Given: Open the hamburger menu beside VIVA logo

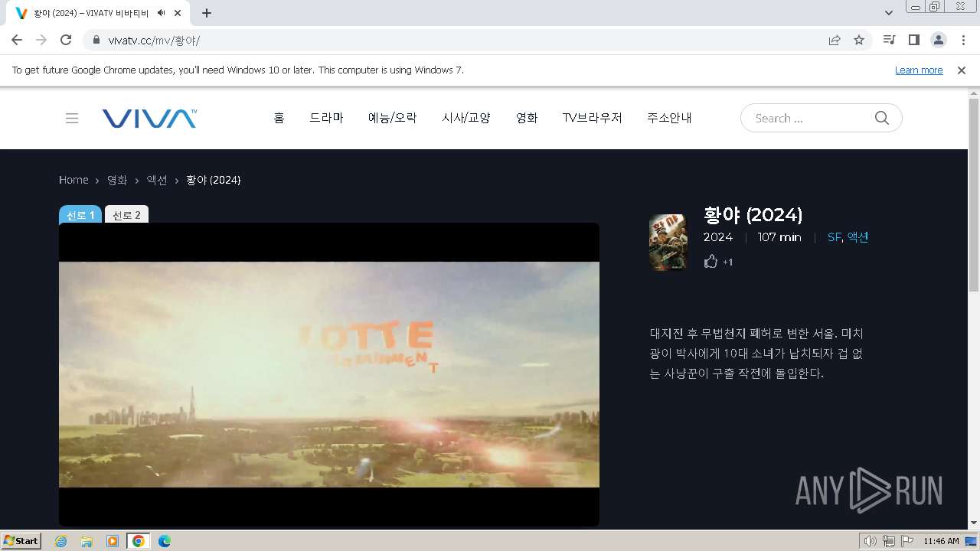Looking at the screenshot, I should click(72, 118).
